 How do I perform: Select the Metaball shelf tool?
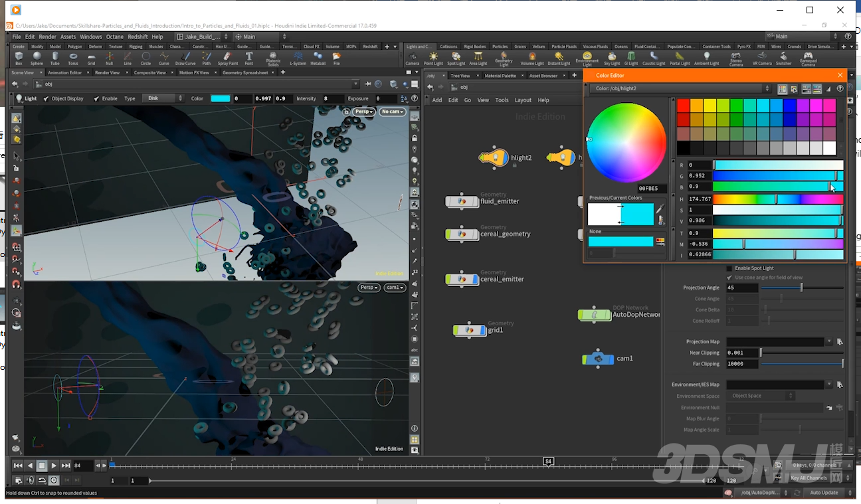(x=318, y=58)
